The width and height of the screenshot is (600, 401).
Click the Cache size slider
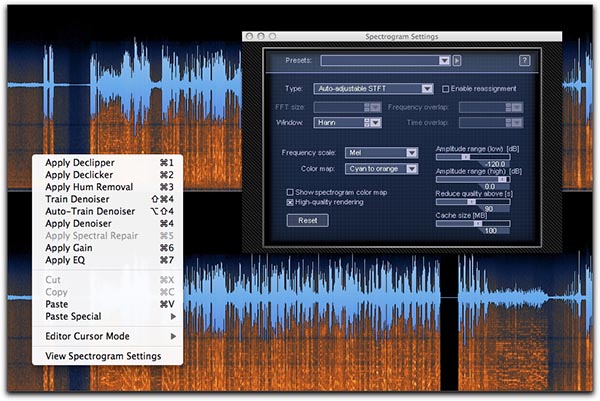[473, 223]
